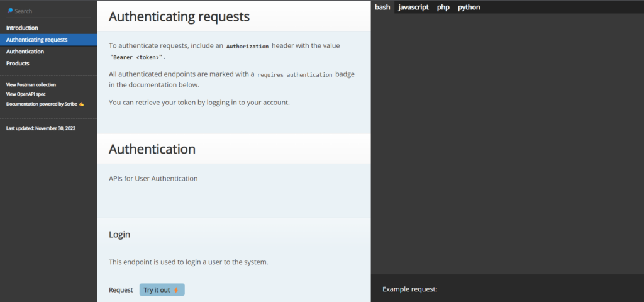Select Authenticating requests in the sidebar

(48, 40)
